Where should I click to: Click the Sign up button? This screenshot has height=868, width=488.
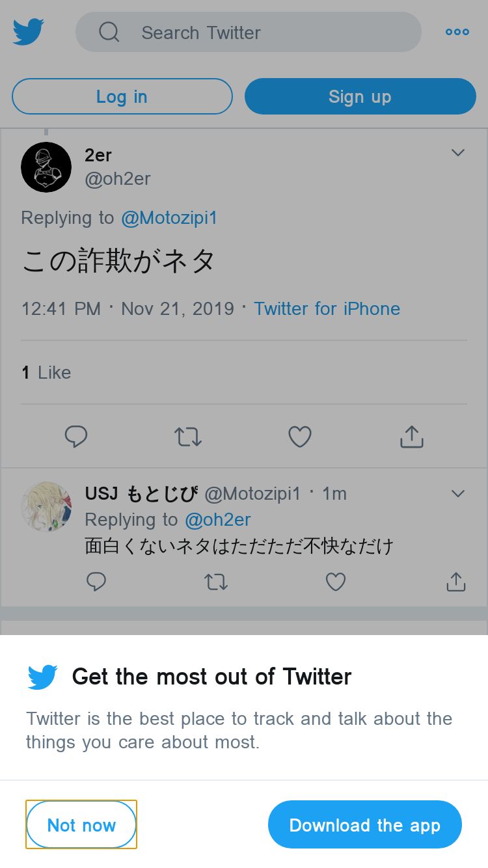pyautogui.click(x=360, y=96)
